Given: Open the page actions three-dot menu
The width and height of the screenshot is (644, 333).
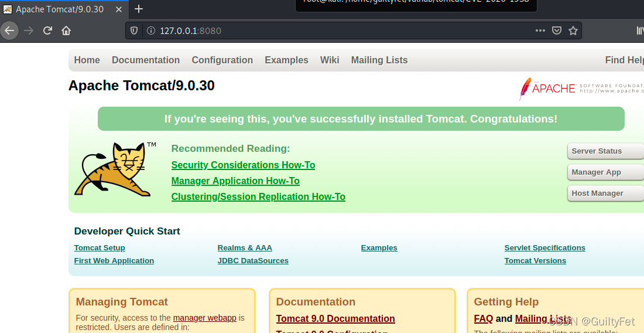Looking at the screenshot, I should click(540, 30).
